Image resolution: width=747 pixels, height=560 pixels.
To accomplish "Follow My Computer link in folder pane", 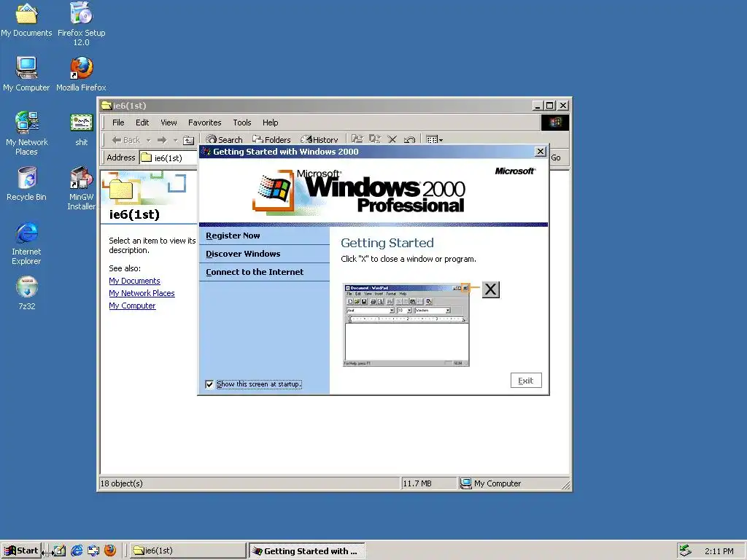I will 132,306.
